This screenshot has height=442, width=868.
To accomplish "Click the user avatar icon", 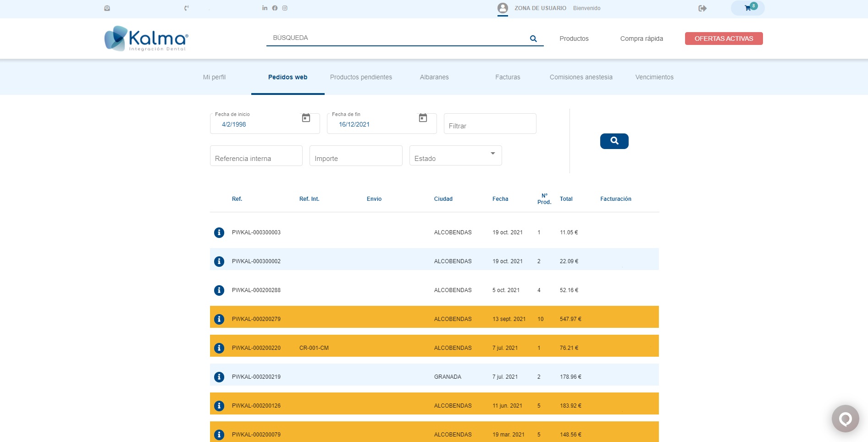I will pos(503,8).
